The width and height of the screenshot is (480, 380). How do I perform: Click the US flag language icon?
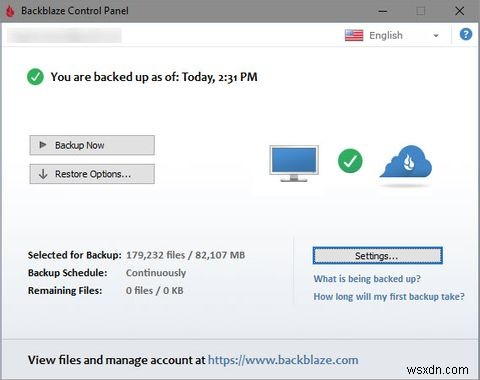(354, 35)
